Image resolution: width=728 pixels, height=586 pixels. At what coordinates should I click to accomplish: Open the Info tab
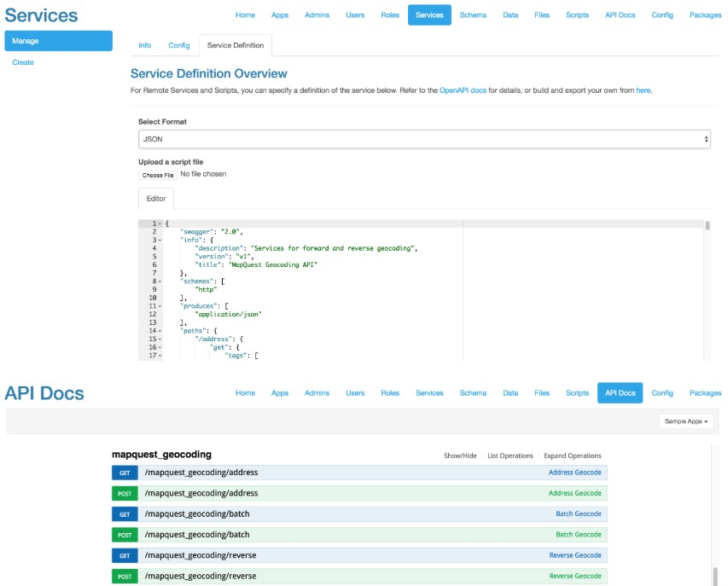(x=145, y=45)
